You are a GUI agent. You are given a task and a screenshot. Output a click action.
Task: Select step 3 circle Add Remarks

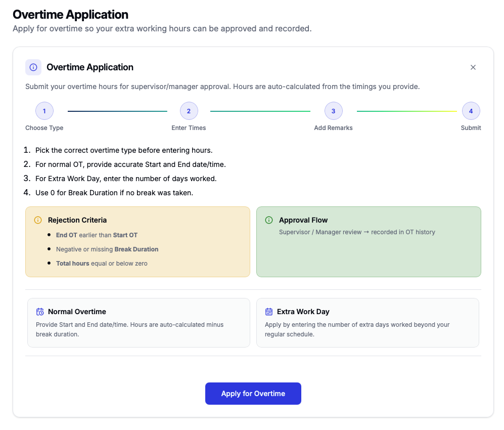pyautogui.click(x=333, y=111)
